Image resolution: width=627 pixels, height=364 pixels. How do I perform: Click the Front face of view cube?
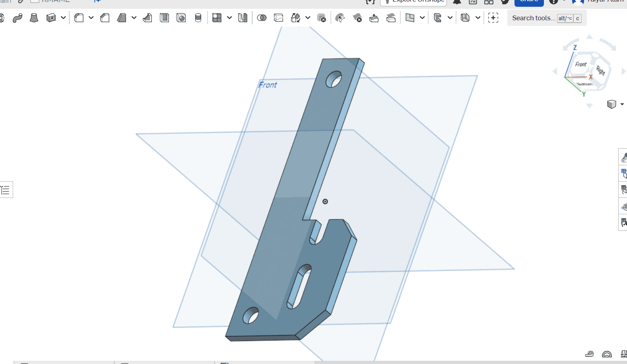click(x=581, y=64)
